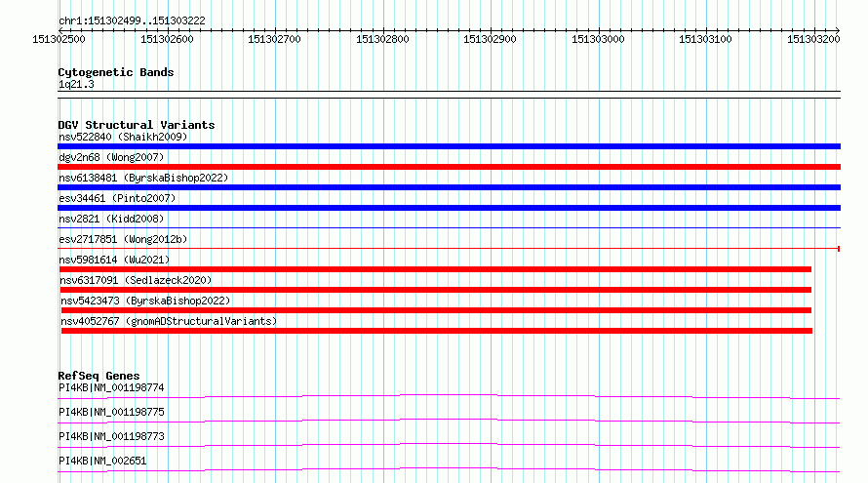
Task: Open esv2717851 (Wong2012b) variant label
Action: click(x=123, y=239)
